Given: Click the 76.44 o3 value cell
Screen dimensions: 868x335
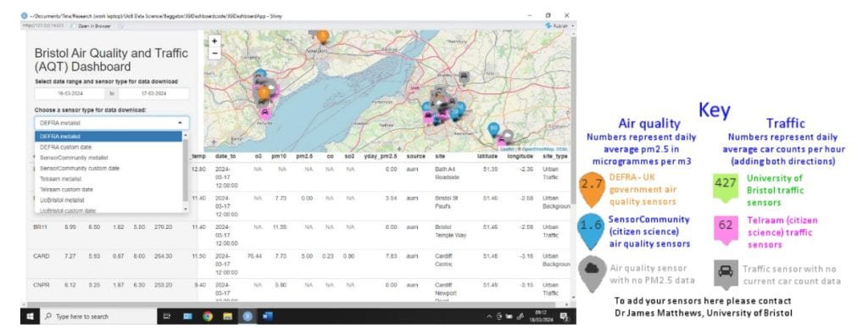Looking at the screenshot, I should tap(254, 256).
